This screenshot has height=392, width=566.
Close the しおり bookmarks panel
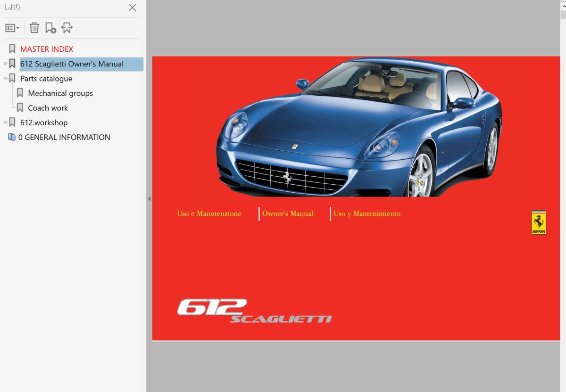[133, 8]
